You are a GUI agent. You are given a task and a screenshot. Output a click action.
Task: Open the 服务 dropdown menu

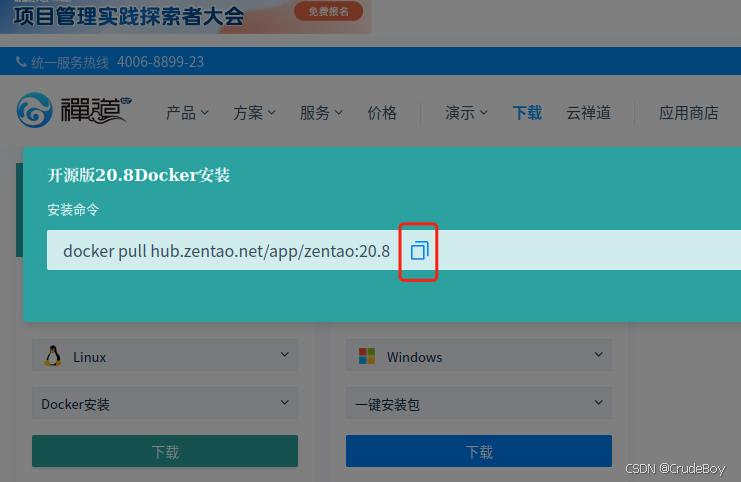[321, 113]
